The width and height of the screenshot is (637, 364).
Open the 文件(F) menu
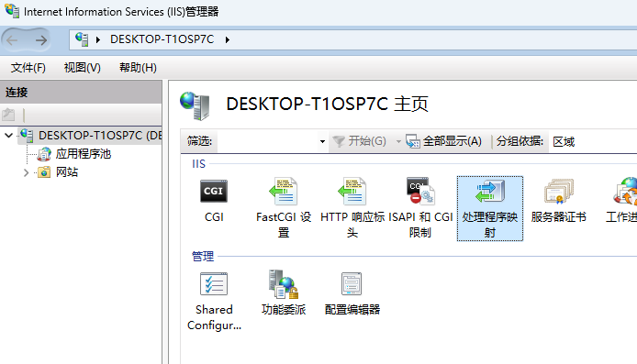click(x=28, y=67)
